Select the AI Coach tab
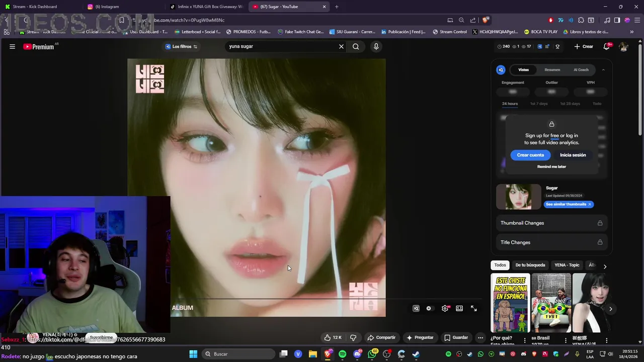The image size is (644, 362). point(581,70)
